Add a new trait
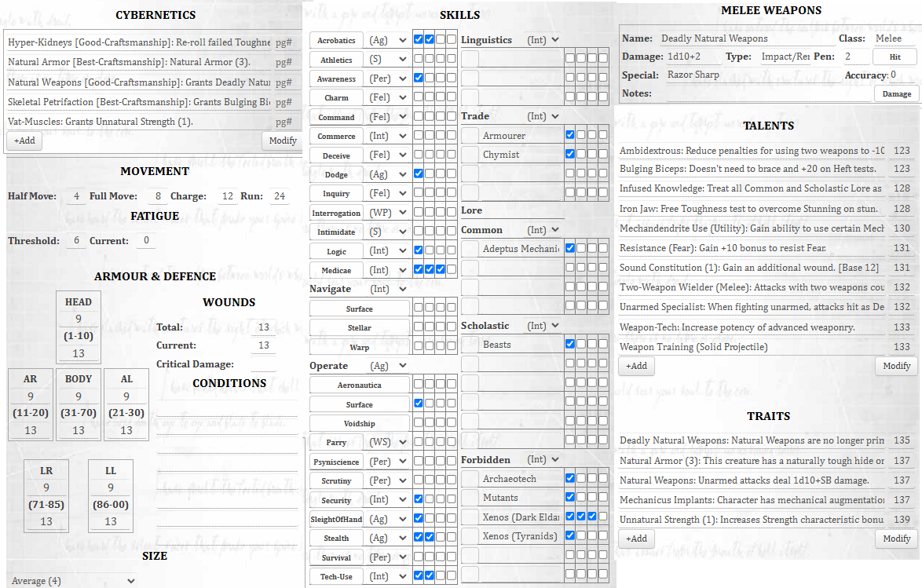 coord(636,539)
